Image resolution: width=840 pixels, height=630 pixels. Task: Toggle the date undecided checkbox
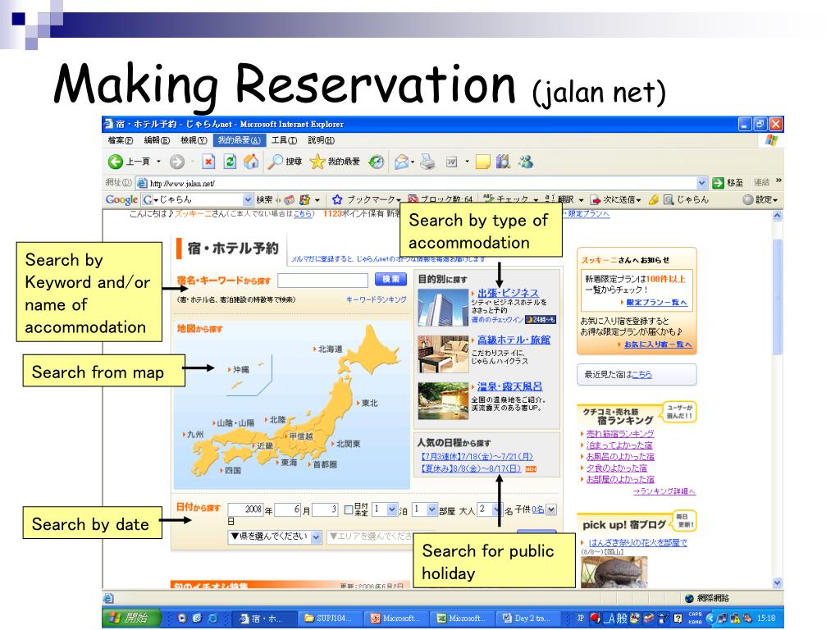(348, 509)
